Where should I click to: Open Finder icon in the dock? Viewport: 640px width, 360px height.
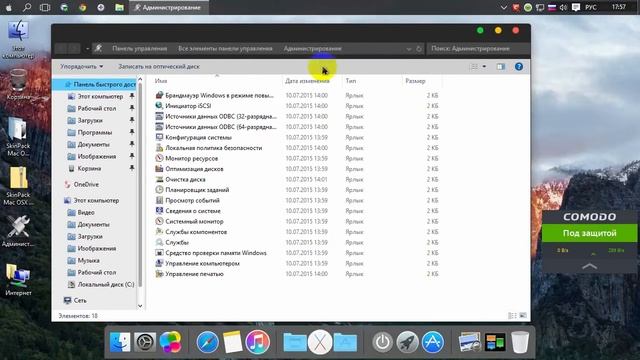(x=120, y=342)
